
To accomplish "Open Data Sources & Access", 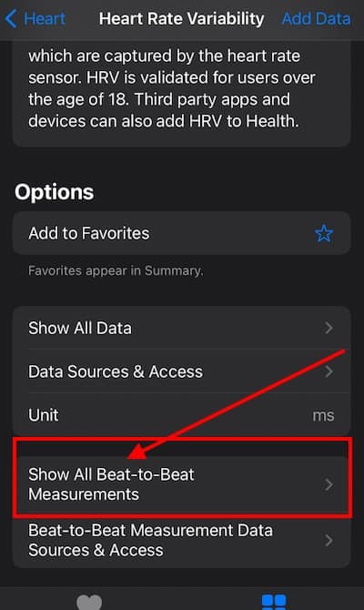I will click(182, 371).
